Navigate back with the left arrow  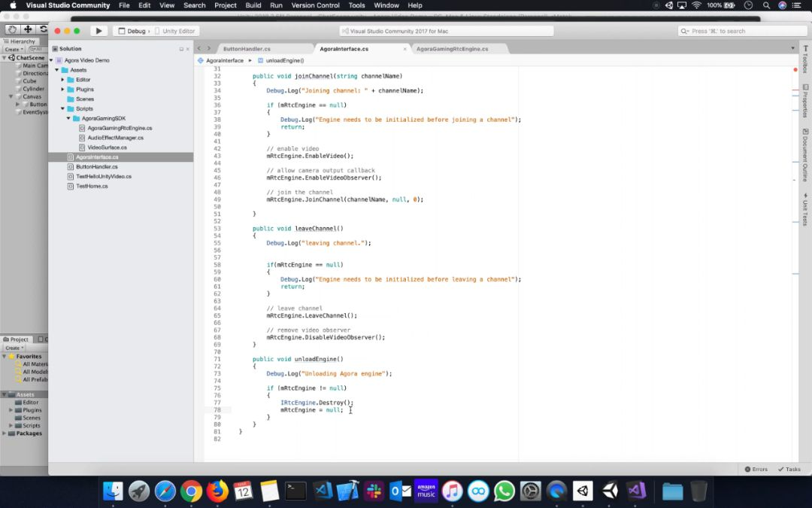[x=198, y=48]
